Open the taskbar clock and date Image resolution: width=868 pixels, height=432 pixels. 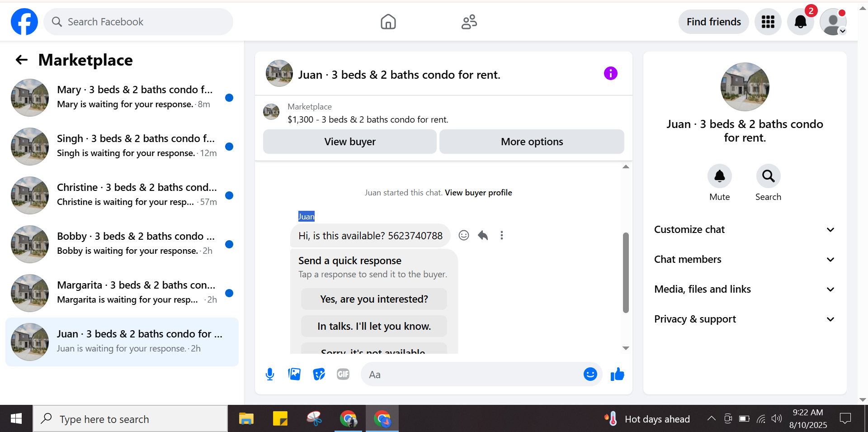point(808,419)
